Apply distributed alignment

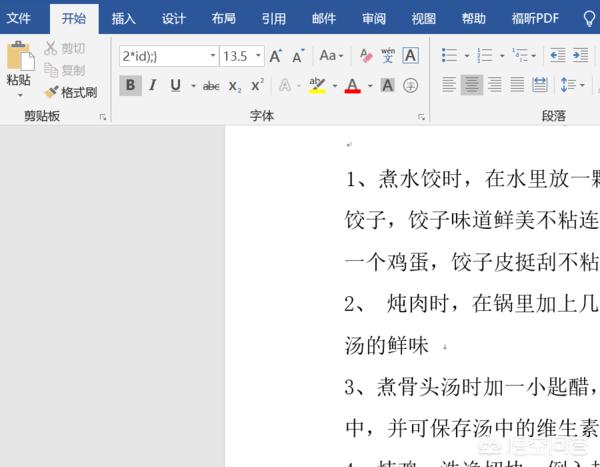[540, 85]
